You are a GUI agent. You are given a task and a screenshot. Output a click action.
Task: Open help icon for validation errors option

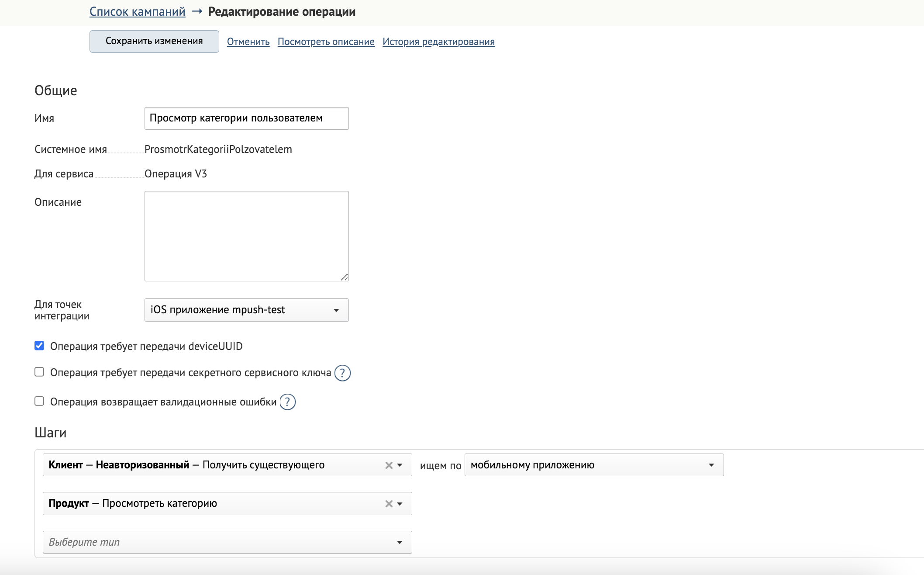[288, 402]
